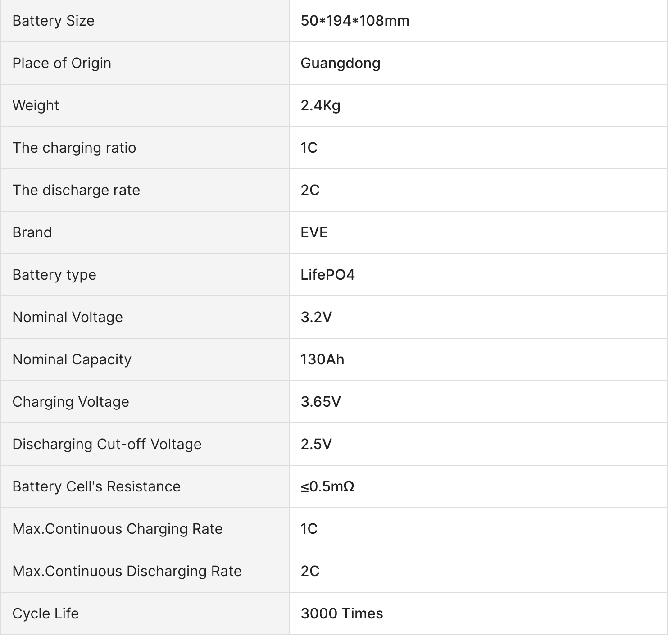
Task: Select the ≤0.5mΩ resistance value
Action: (327, 486)
